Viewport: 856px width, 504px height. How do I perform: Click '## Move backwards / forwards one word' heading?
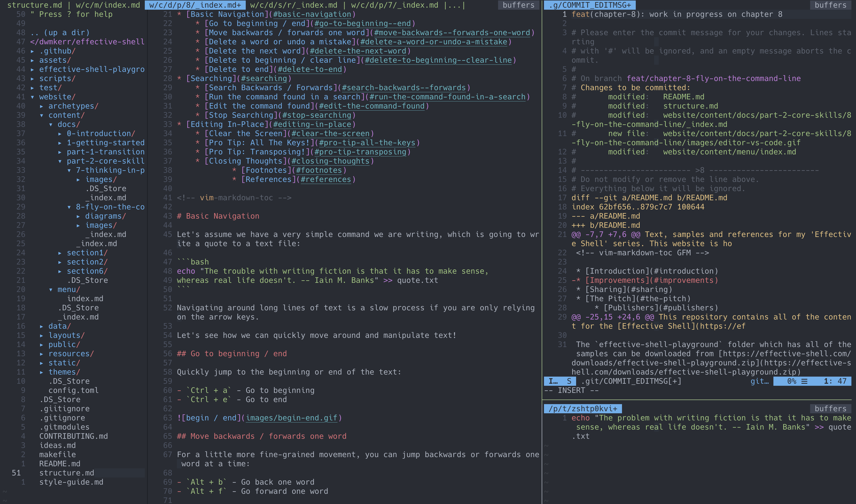262,436
